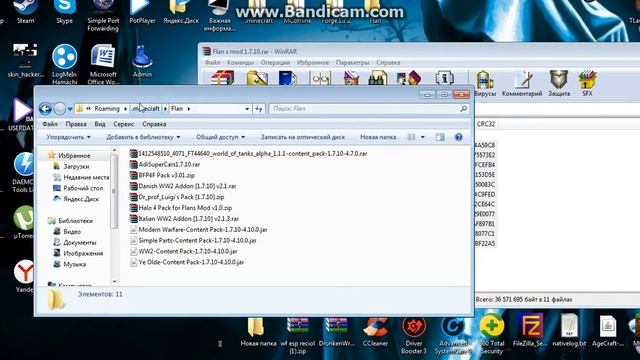Open the address bar history dropdown
Image resolution: width=640 pixels, height=360 pixels.
point(247,109)
